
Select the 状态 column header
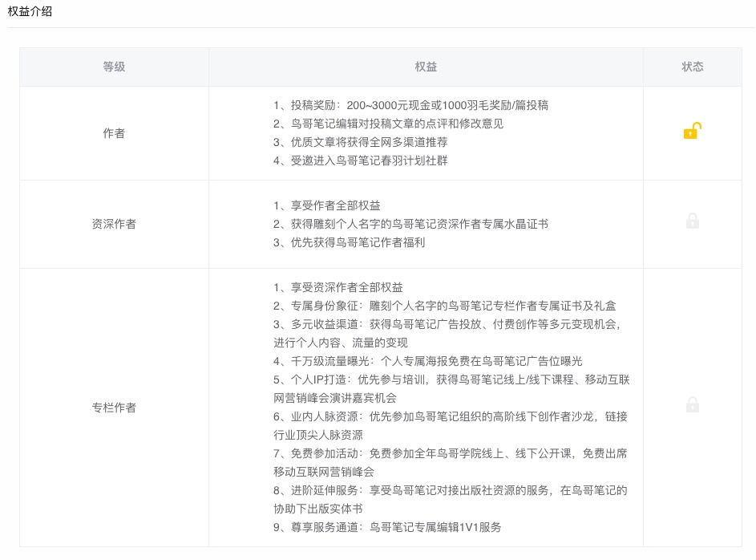tap(693, 67)
